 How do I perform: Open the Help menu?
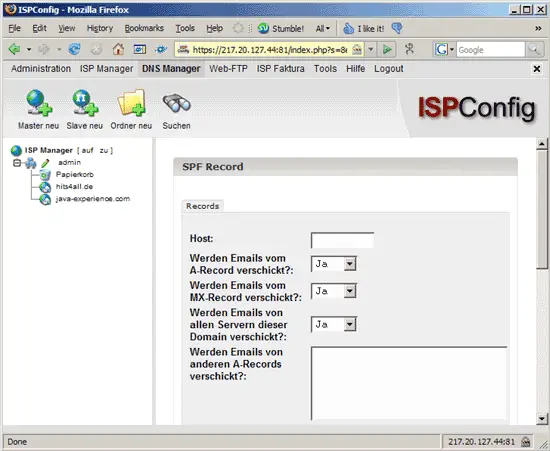pos(214,28)
